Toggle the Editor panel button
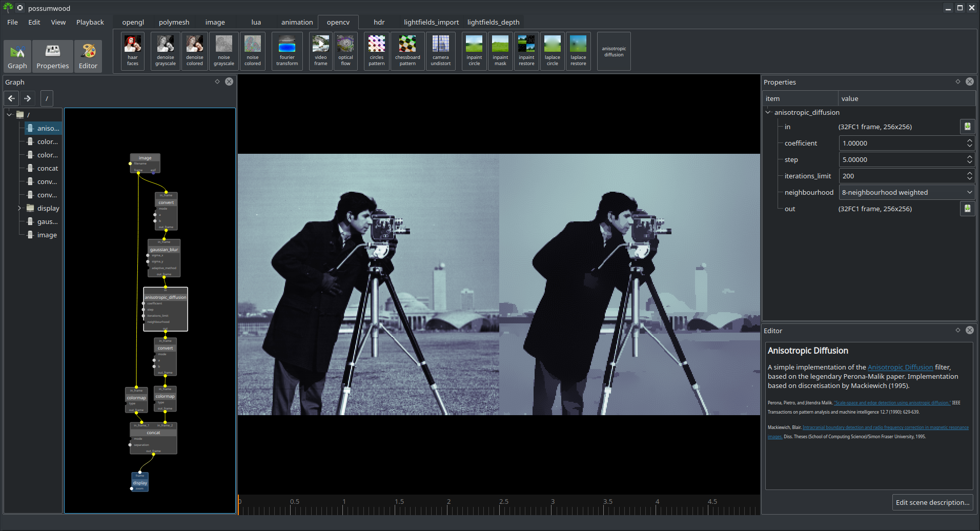The image size is (980, 531). click(x=88, y=56)
